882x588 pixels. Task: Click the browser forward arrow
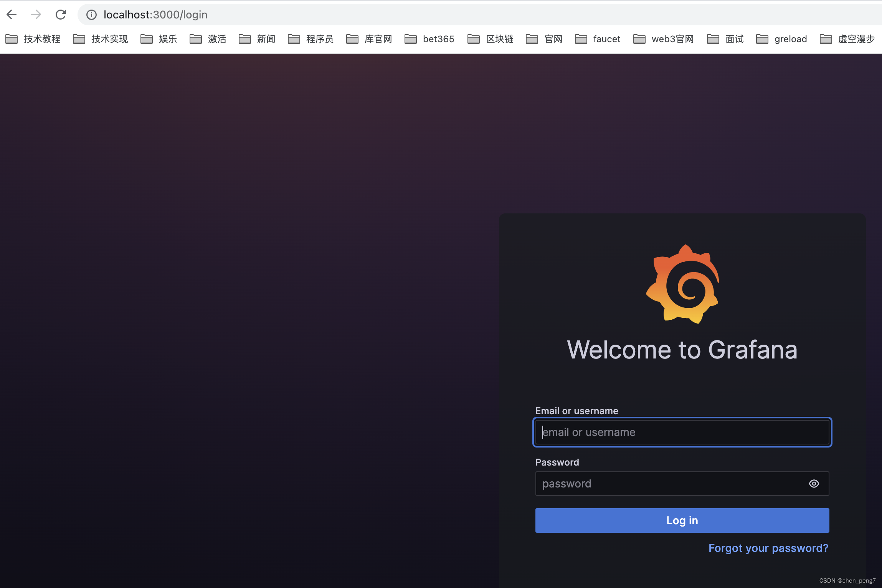click(x=36, y=15)
